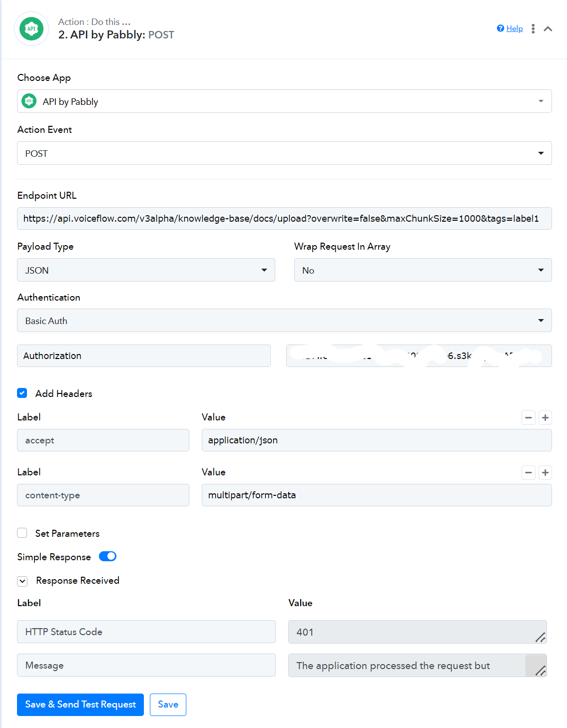Enable the Set Parameters checkbox
This screenshot has height=728, width=567.
tap(22, 533)
